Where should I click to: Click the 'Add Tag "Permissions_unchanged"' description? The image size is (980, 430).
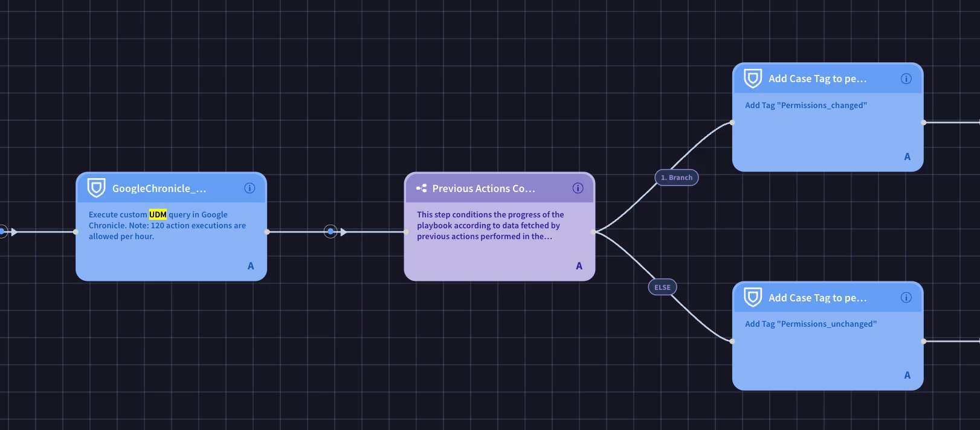coord(811,324)
